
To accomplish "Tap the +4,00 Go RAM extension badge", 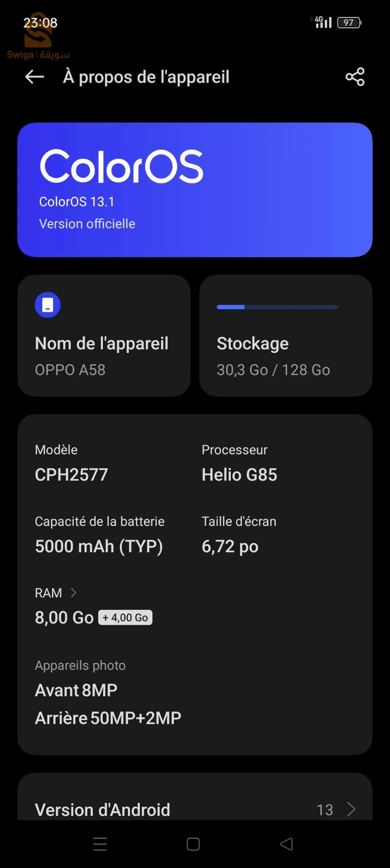I will point(125,618).
